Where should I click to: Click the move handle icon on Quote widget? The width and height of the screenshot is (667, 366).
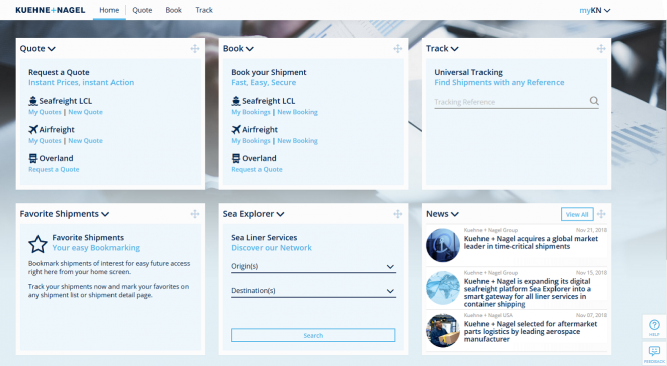pyautogui.click(x=195, y=49)
